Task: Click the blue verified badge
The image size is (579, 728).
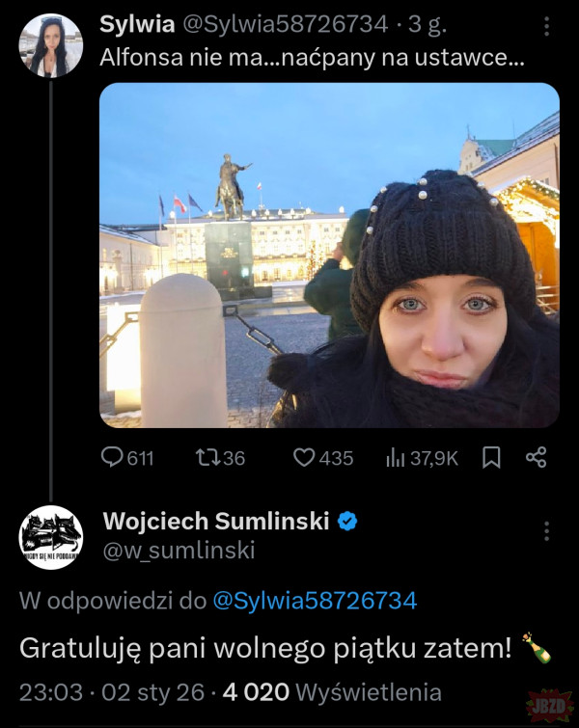Action: pos(347,522)
